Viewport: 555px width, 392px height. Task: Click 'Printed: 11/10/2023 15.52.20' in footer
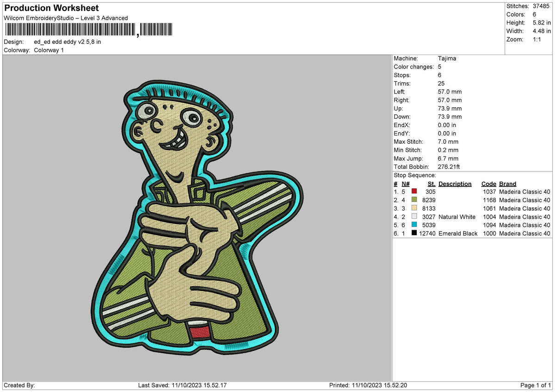click(368, 385)
